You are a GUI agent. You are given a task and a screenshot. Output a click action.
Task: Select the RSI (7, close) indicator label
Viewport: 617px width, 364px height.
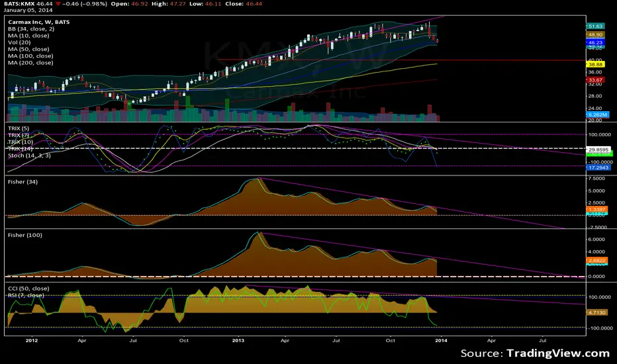coord(26,295)
